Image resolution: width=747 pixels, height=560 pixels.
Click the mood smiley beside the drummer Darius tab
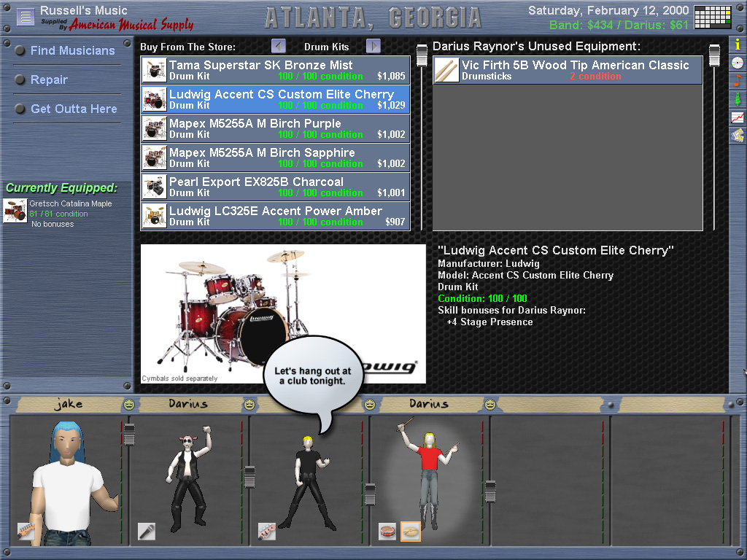pyautogui.click(x=489, y=405)
